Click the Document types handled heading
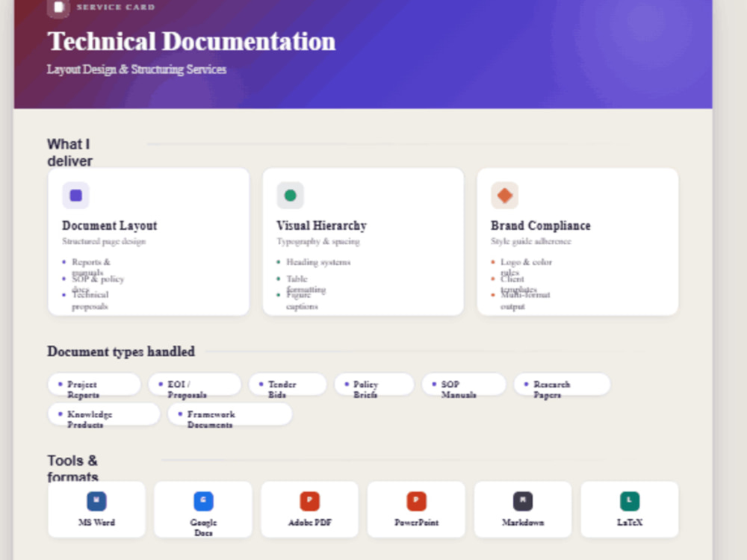 point(121,352)
